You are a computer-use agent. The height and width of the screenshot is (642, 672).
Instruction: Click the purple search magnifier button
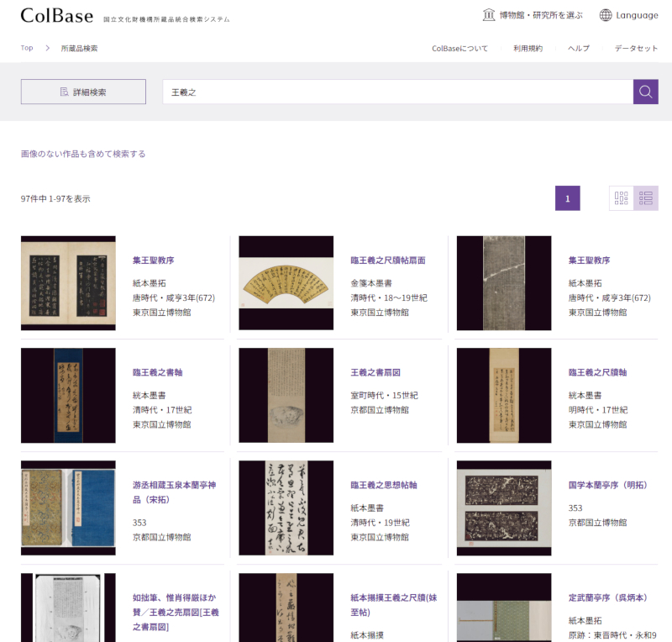[x=645, y=92]
